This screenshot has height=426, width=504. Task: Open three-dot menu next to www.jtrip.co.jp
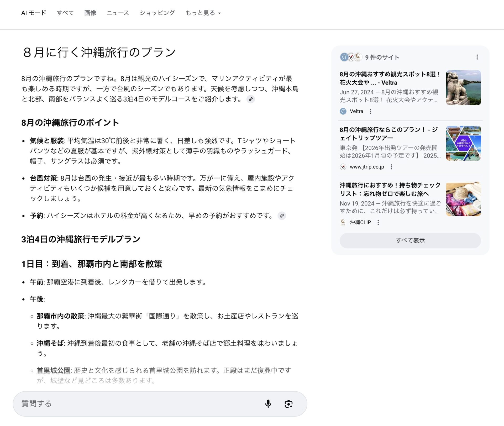391,167
